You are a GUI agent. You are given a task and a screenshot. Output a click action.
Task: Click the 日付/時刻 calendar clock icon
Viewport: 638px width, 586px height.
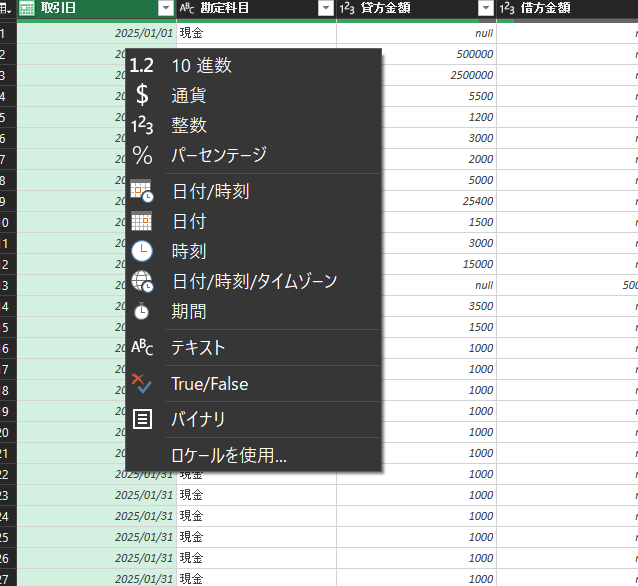pos(142,191)
